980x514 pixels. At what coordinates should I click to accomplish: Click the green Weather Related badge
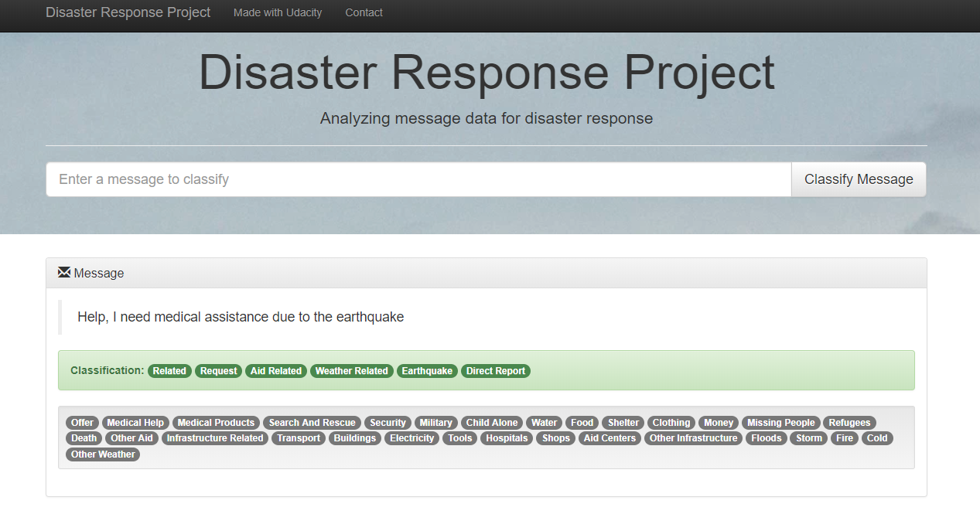pos(352,371)
